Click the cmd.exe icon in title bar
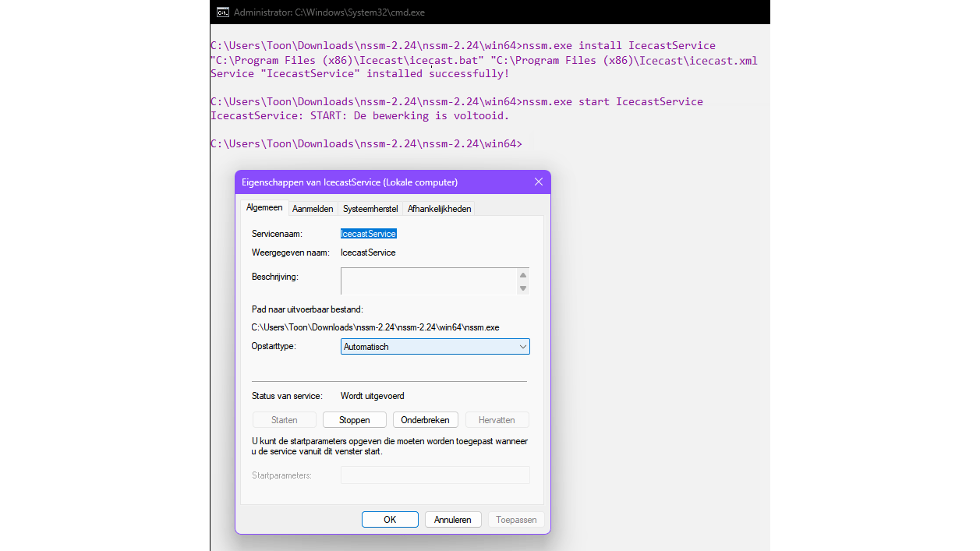The width and height of the screenshot is (980, 551). [222, 12]
